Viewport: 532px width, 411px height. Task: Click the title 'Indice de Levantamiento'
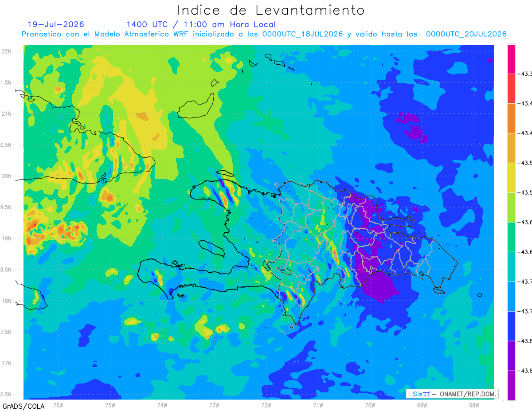[270, 10]
